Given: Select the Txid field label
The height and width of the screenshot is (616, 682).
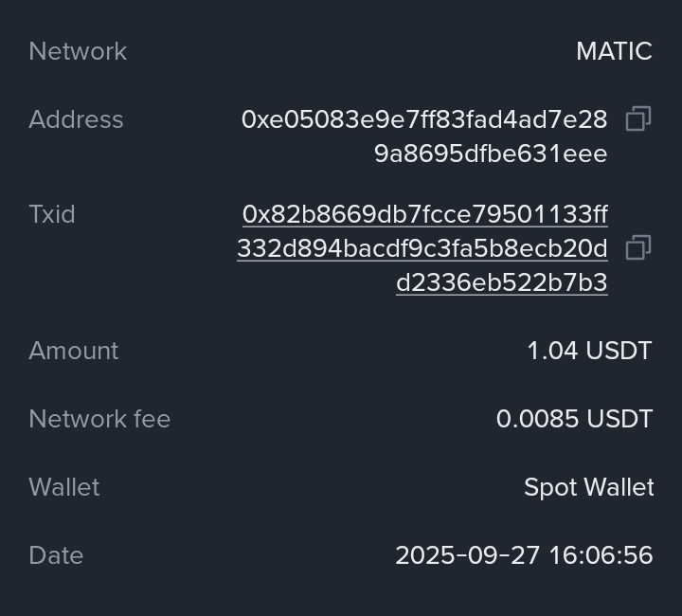Looking at the screenshot, I should [52, 214].
